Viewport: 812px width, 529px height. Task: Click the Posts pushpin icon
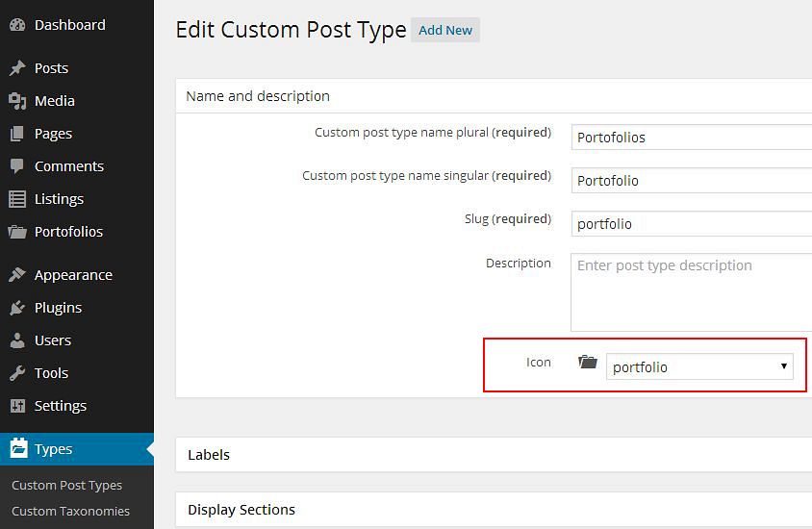click(x=17, y=67)
